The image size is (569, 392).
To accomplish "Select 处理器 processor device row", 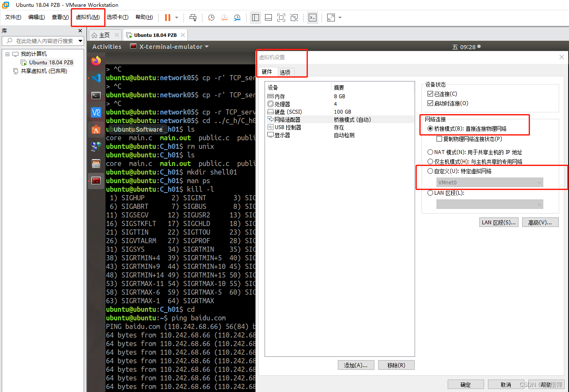I will 340,104.
